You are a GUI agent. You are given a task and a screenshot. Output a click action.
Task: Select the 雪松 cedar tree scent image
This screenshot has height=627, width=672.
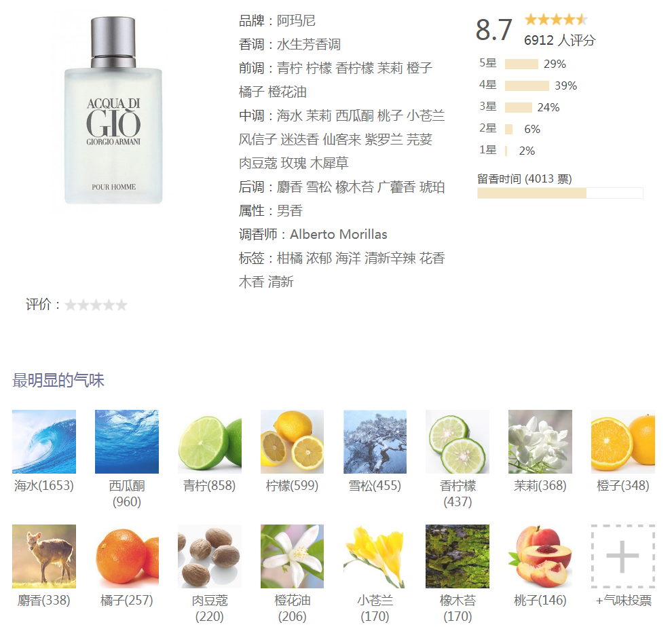(x=375, y=442)
